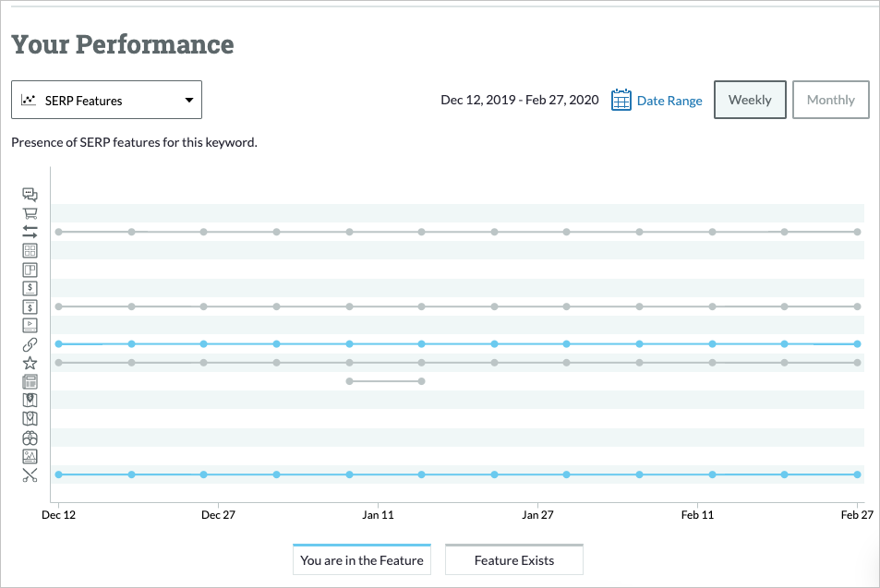Click the star Reviews feature icon
Screen dimensions: 880x588
pyautogui.click(x=30, y=362)
